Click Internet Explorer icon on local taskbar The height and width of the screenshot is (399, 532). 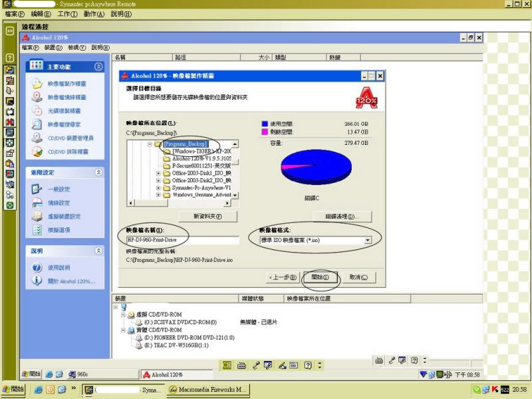coord(39,389)
